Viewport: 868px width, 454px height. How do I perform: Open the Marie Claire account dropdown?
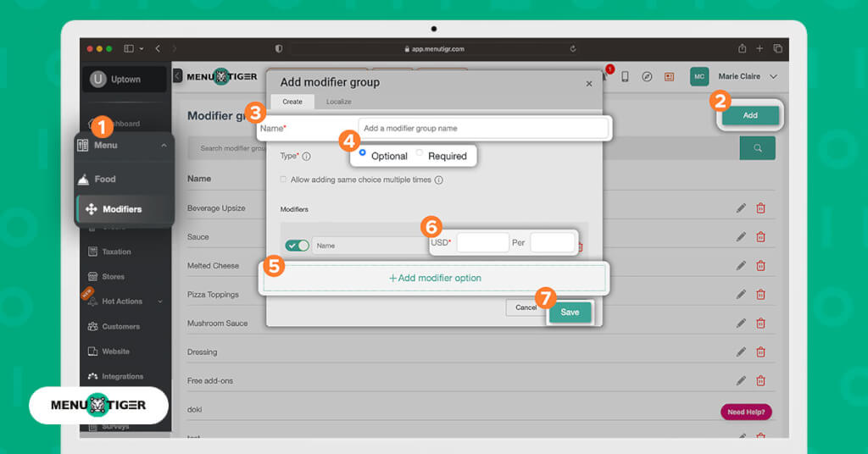tap(773, 76)
